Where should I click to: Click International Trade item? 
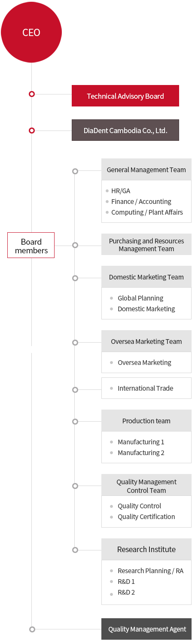146,388
